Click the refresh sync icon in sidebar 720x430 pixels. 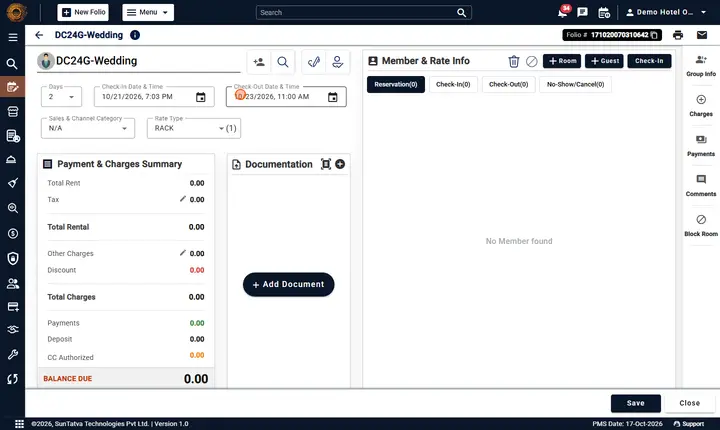pyautogui.click(x=13, y=379)
